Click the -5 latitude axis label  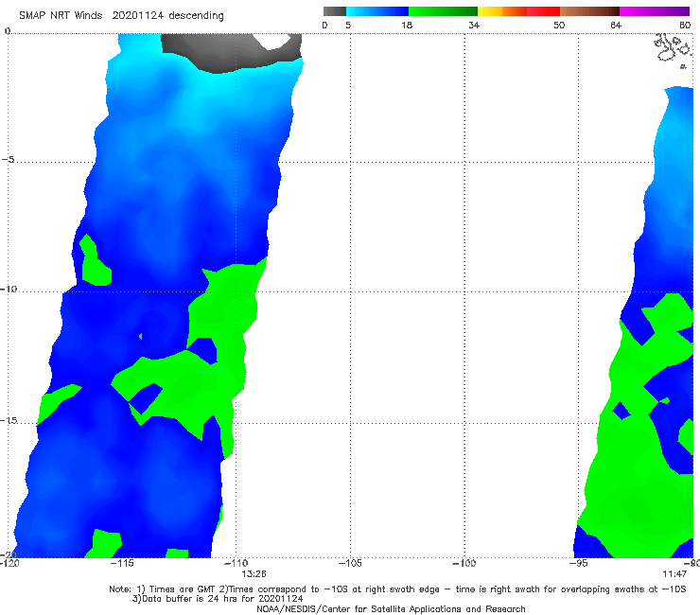[9, 160]
